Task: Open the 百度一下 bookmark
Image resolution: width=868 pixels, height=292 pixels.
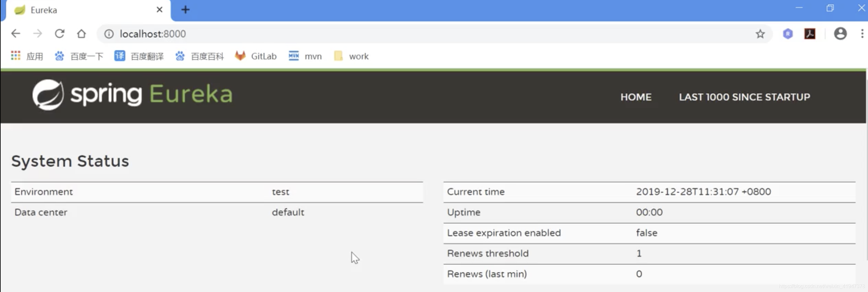Action: coord(79,56)
